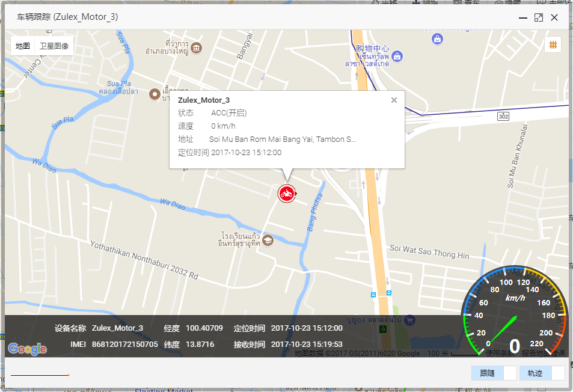
Task: Click the brown circular place marker
Action: (x=155, y=94)
